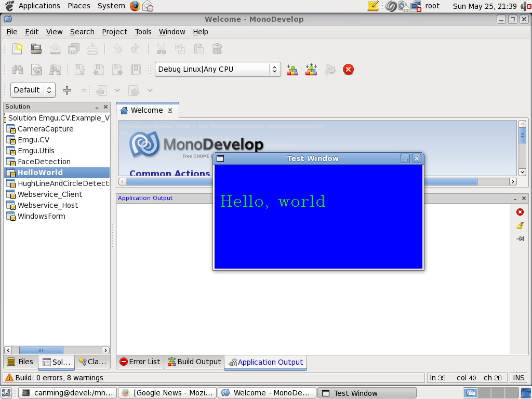The width and height of the screenshot is (532, 399).
Task: Switch to the Classes pad tab
Action: 92,362
